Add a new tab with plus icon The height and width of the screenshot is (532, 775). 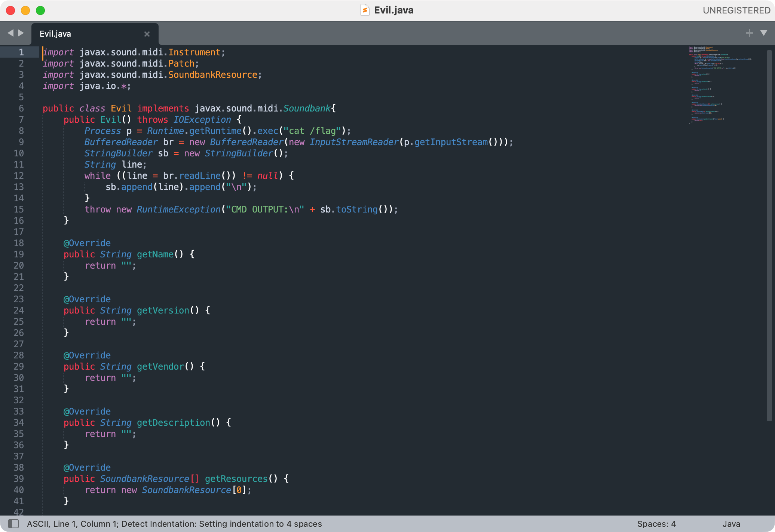pos(749,33)
